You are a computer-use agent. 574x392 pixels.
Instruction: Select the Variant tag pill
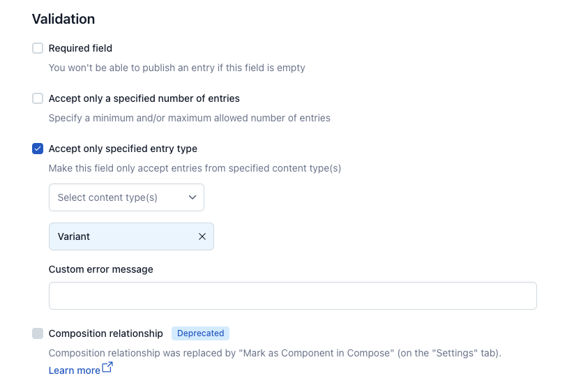[x=119, y=236]
